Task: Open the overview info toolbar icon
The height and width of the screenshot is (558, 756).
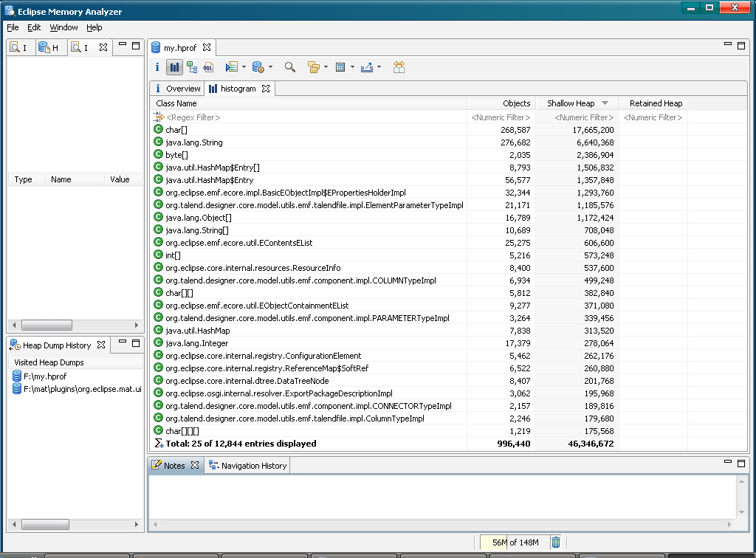Action: (157, 67)
